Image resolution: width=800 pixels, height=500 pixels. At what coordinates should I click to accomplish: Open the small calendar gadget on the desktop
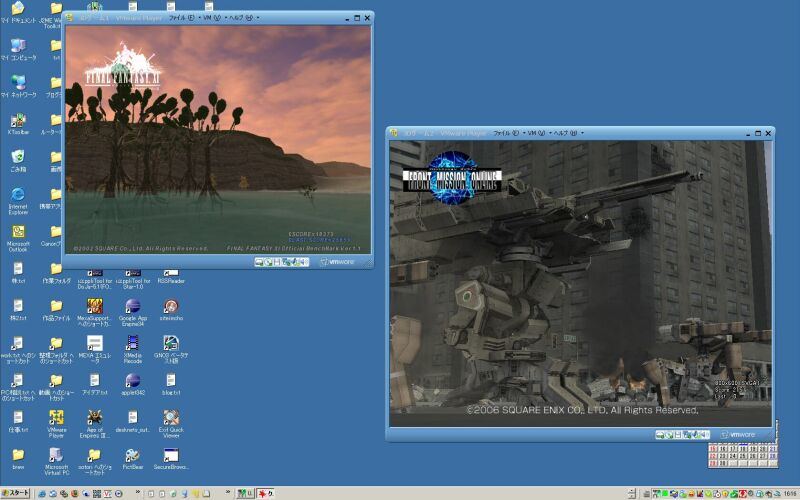(743, 456)
